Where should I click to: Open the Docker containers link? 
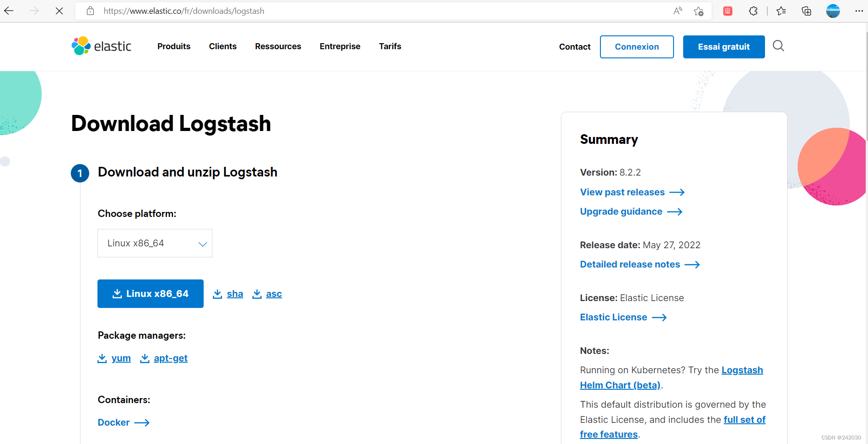(x=114, y=422)
